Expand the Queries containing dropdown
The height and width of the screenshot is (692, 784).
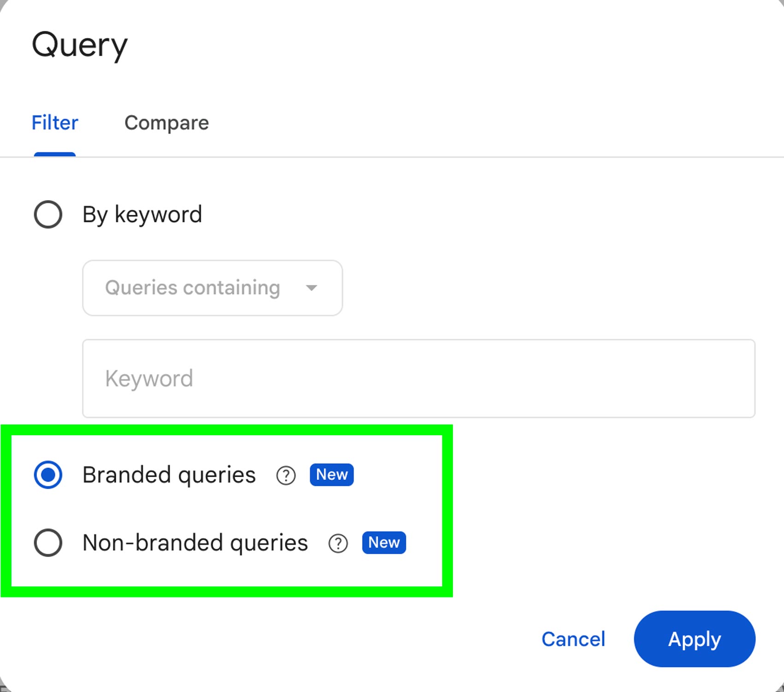[212, 288]
